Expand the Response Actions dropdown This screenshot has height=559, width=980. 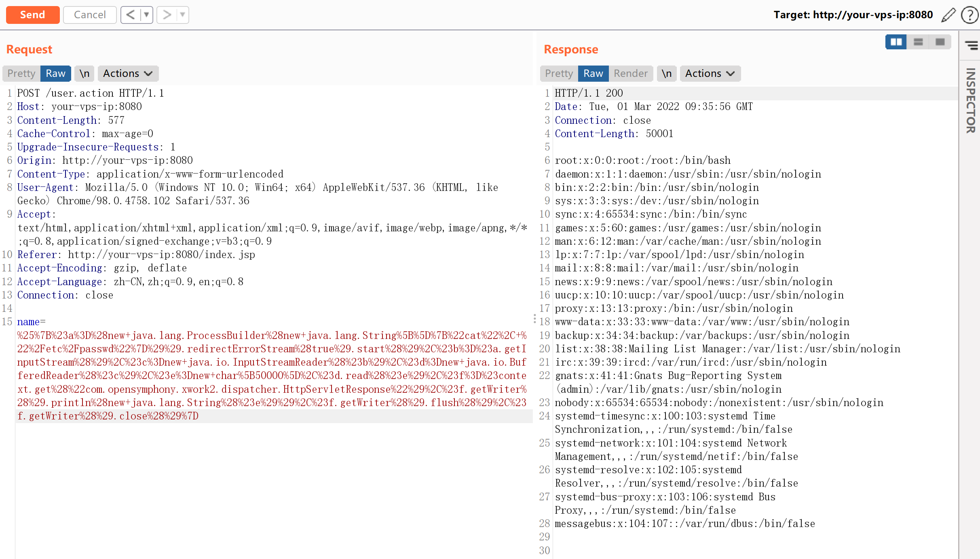[710, 73]
